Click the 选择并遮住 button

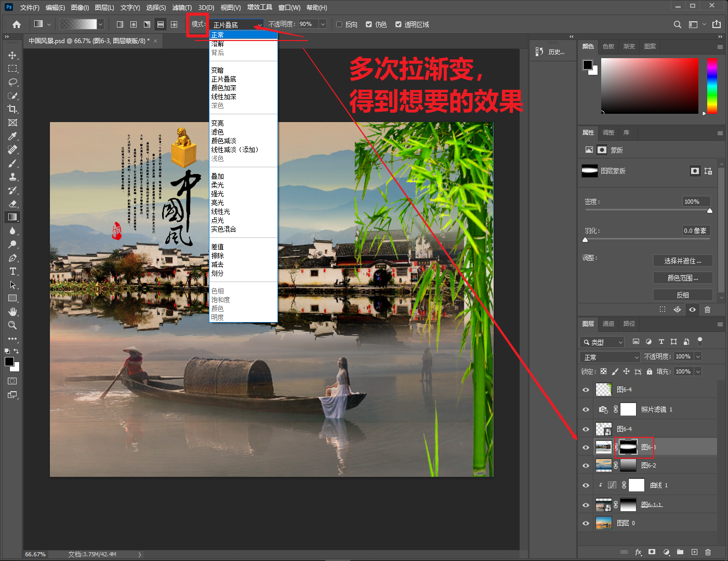pos(683,261)
